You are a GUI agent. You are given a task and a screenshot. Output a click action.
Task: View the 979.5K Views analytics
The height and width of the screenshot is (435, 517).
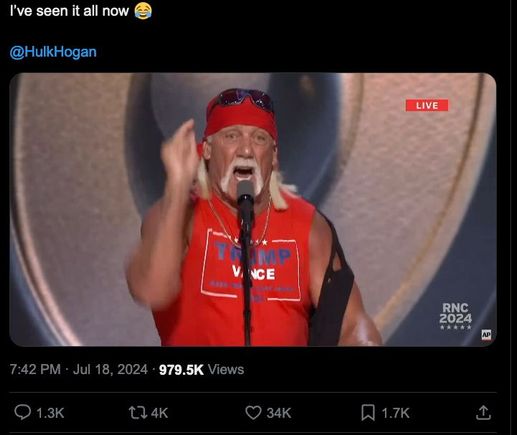[201, 369]
